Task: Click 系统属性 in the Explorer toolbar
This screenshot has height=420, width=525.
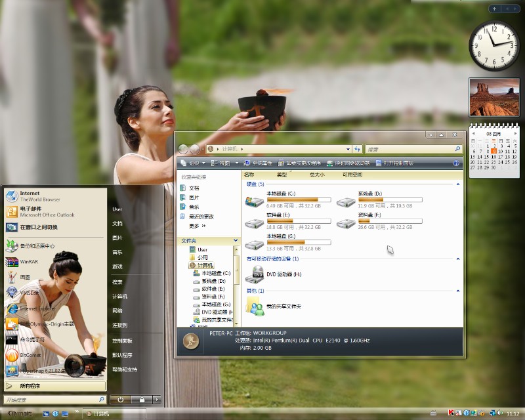Action: coord(257,163)
